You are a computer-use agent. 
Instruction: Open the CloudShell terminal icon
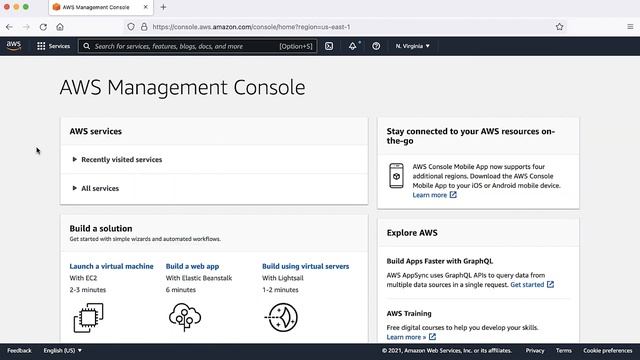coord(329,46)
